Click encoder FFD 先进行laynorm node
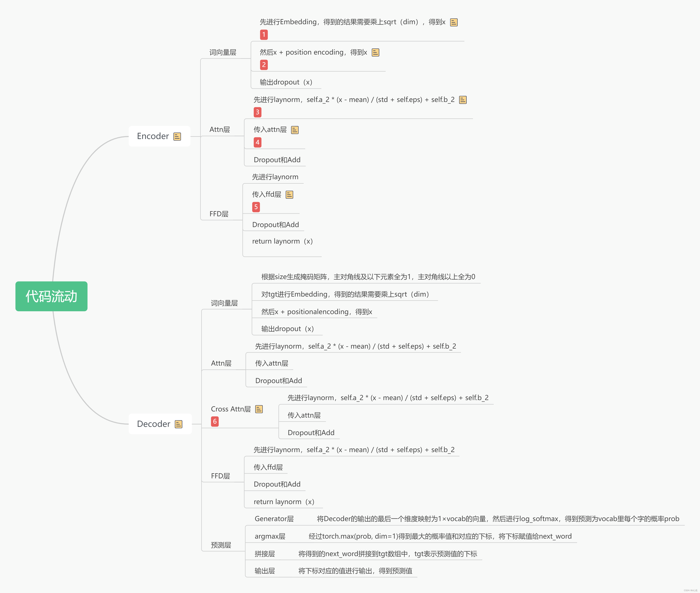 (275, 177)
